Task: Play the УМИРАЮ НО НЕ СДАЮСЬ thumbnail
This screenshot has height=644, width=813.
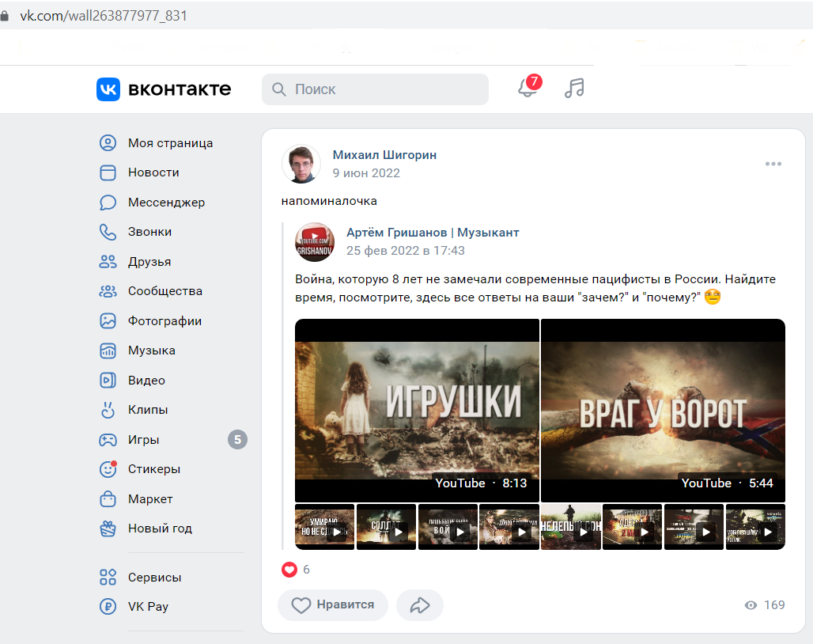Action: (x=324, y=527)
